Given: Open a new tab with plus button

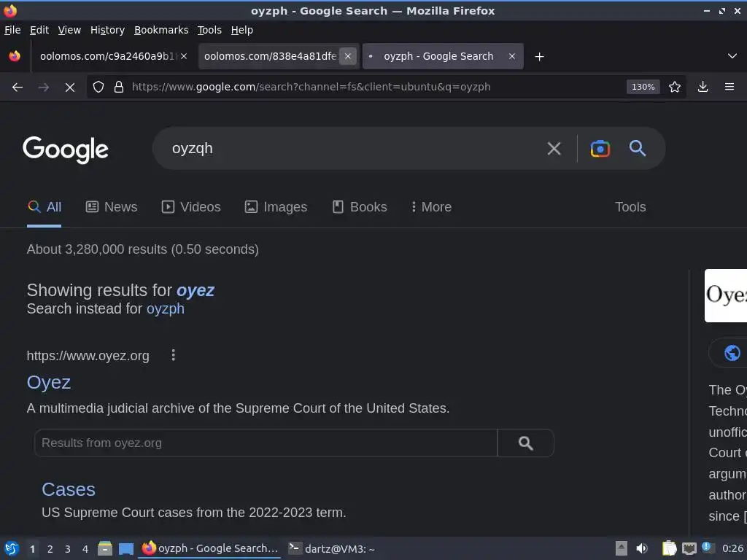Looking at the screenshot, I should tap(539, 57).
